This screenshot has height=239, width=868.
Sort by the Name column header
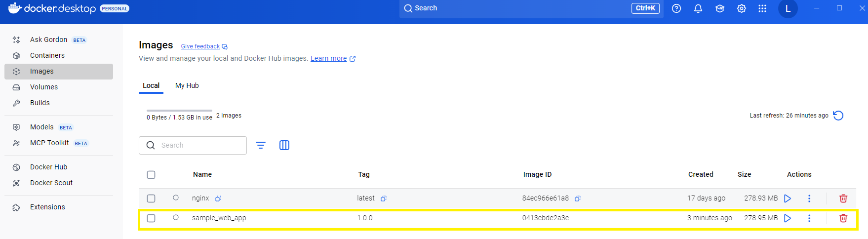click(x=202, y=174)
